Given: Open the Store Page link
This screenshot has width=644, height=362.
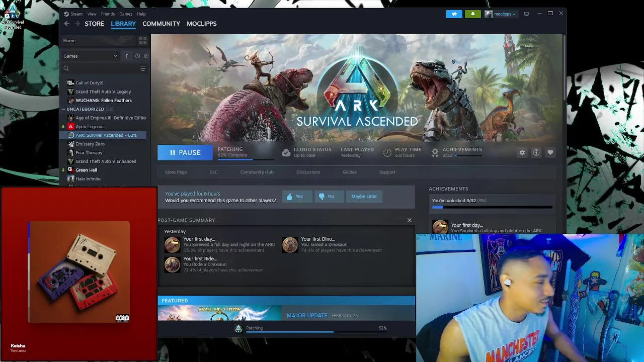Looking at the screenshot, I should pyautogui.click(x=176, y=172).
